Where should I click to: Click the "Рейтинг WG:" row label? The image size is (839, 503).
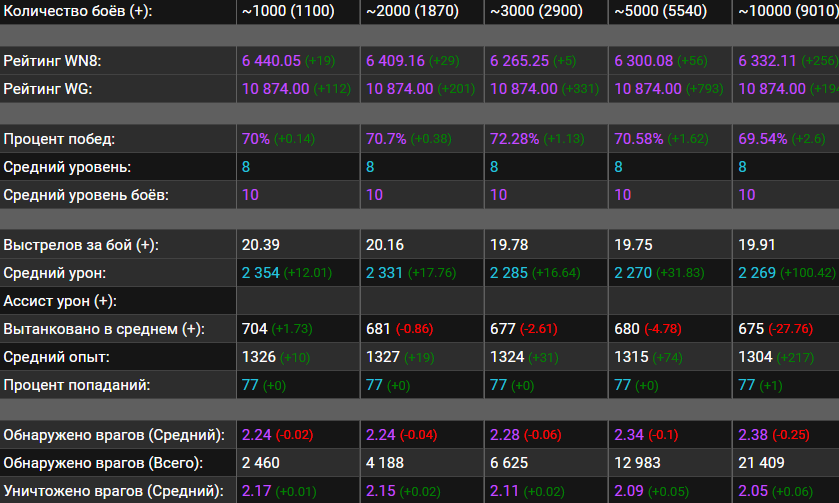(x=48, y=89)
